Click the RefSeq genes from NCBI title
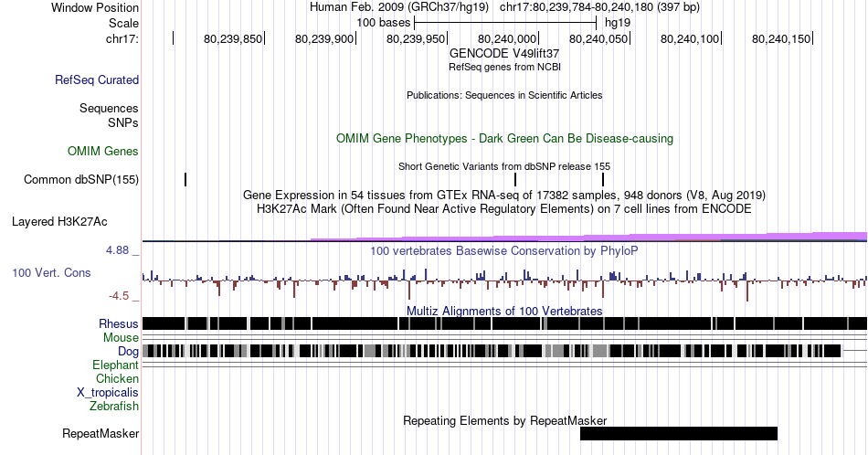This screenshot has width=868, height=455. [x=504, y=67]
